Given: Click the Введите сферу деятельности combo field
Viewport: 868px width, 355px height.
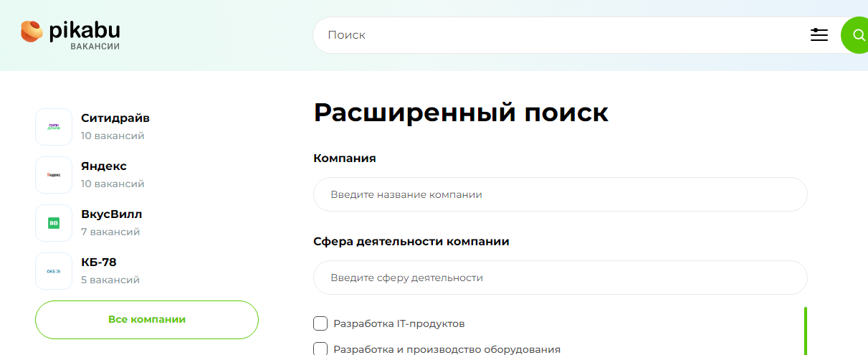Looking at the screenshot, I should pyautogui.click(x=560, y=278).
